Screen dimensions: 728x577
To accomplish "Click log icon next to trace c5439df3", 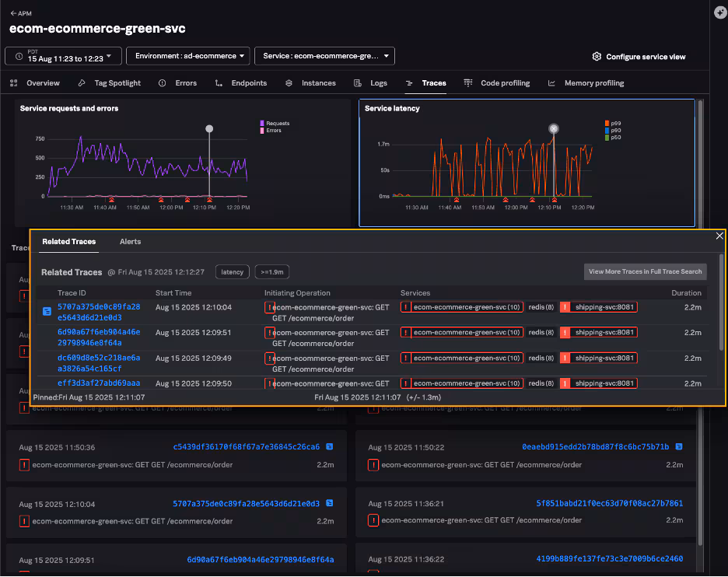I will [330, 447].
